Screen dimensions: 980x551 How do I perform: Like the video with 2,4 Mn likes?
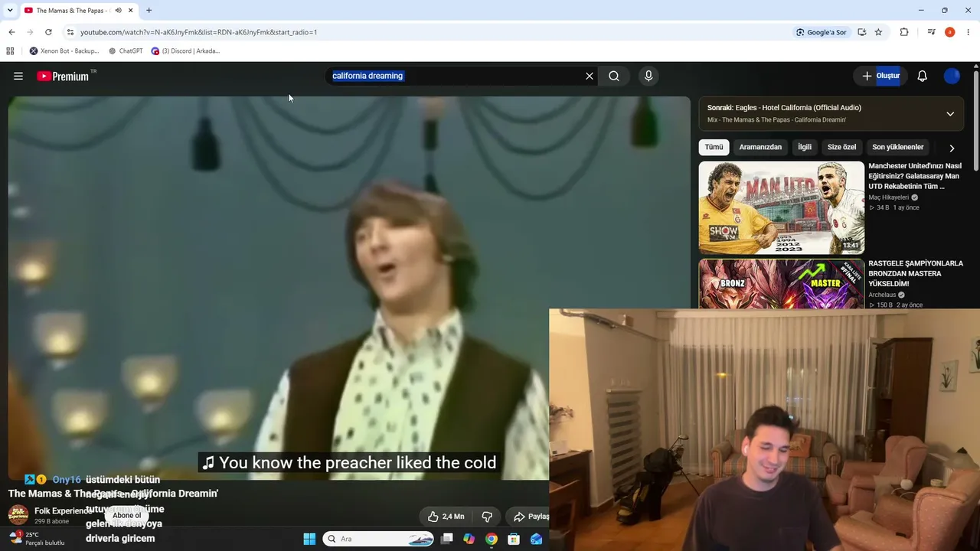click(x=446, y=517)
